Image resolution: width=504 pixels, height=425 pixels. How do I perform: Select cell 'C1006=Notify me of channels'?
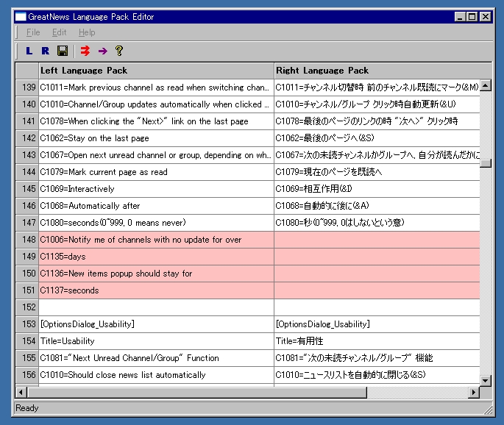(x=156, y=240)
